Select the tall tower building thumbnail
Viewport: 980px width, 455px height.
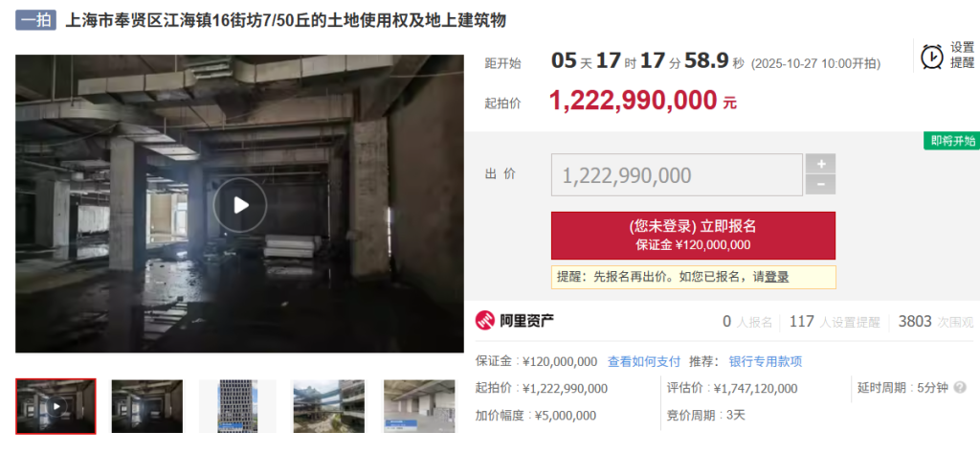pyautogui.click(x=237, y=406)
